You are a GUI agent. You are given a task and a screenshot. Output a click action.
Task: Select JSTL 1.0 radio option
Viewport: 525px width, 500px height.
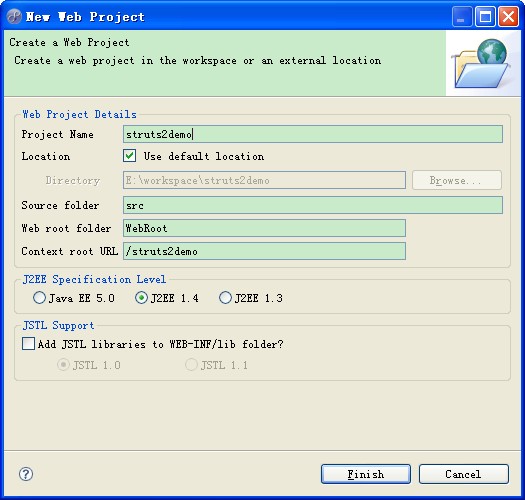[63, 365]
